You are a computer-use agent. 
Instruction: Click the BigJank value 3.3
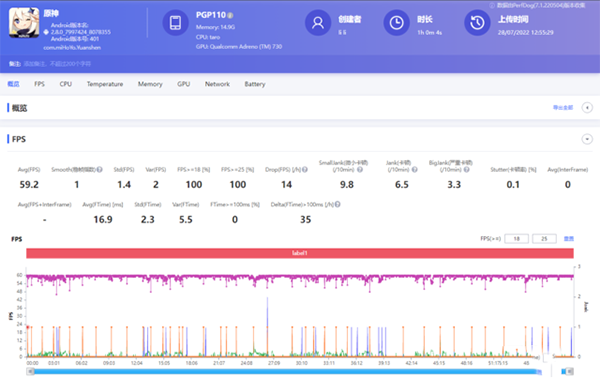coord(454,185)
